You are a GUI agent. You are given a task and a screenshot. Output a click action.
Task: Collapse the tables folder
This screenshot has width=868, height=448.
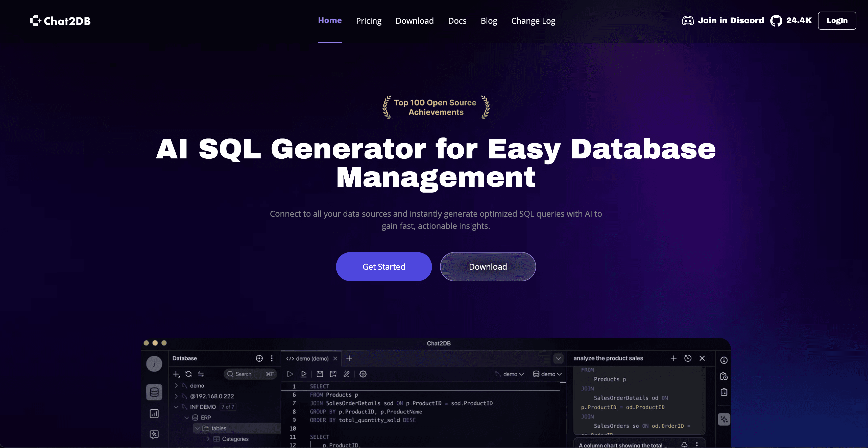198,428
